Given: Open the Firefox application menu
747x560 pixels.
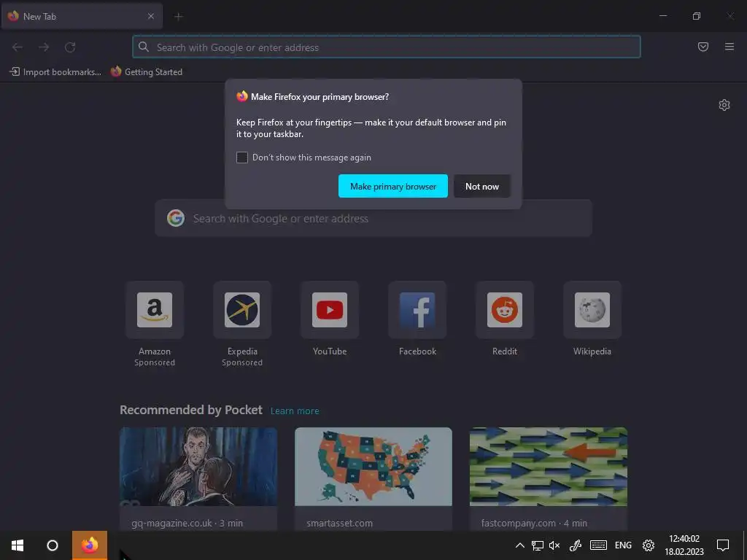Looking at the screenshot, I should point(729,47).
